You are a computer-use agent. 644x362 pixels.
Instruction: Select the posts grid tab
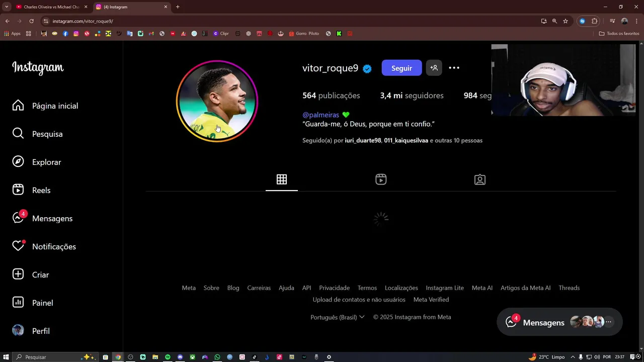point(282,179)
